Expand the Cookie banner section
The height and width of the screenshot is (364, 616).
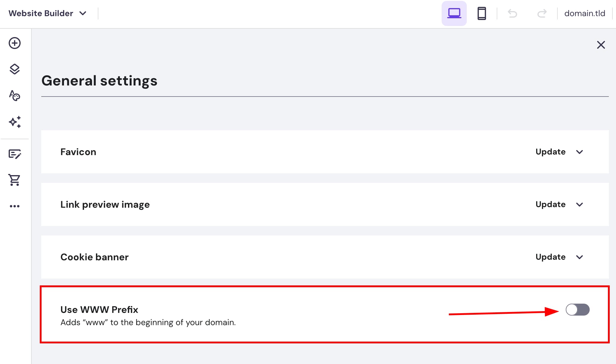click(580, 257)
